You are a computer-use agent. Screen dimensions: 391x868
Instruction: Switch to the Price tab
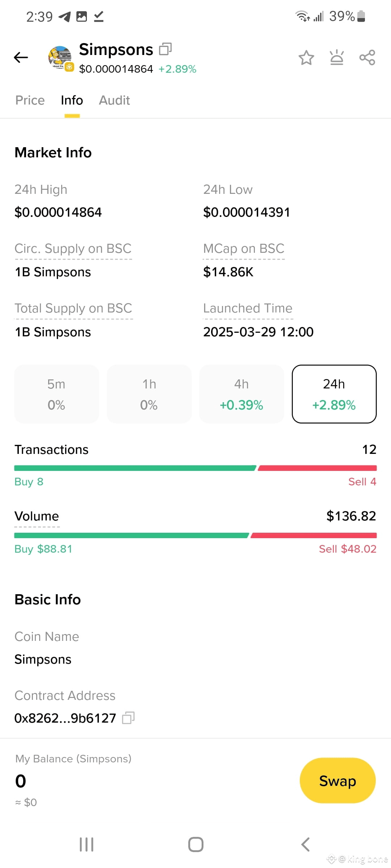(30, 100)
